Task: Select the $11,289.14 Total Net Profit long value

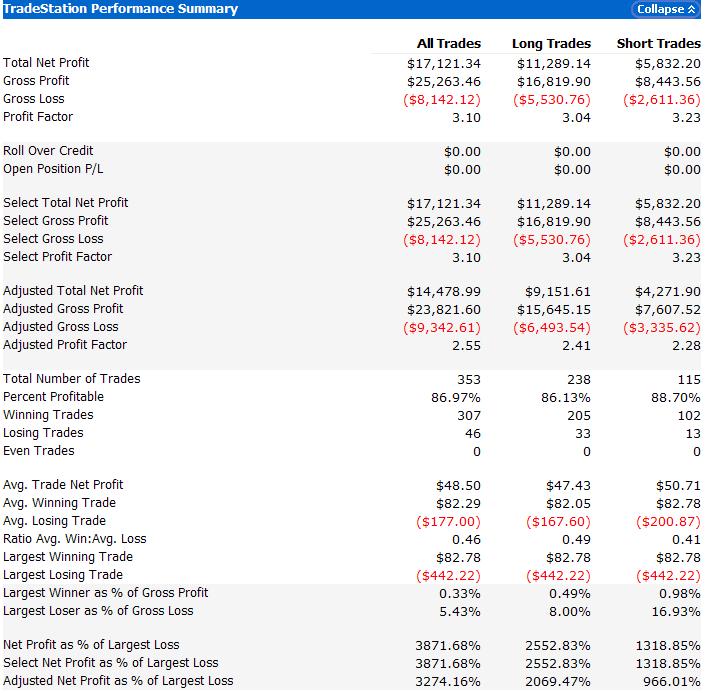Action: (x=554, y=64)
